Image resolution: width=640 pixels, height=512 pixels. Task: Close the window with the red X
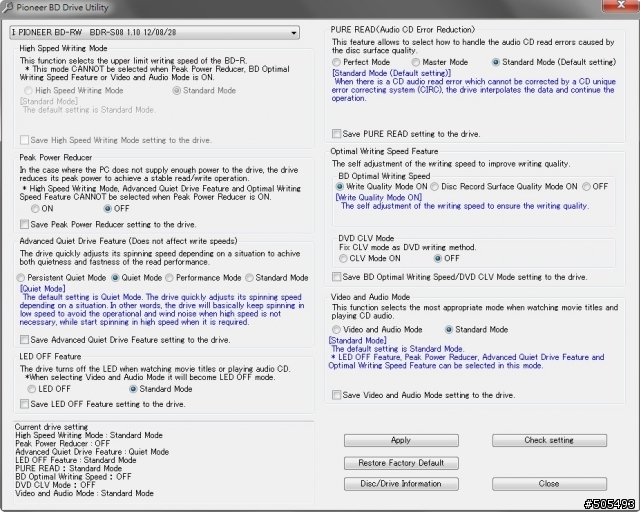[621, 5]
